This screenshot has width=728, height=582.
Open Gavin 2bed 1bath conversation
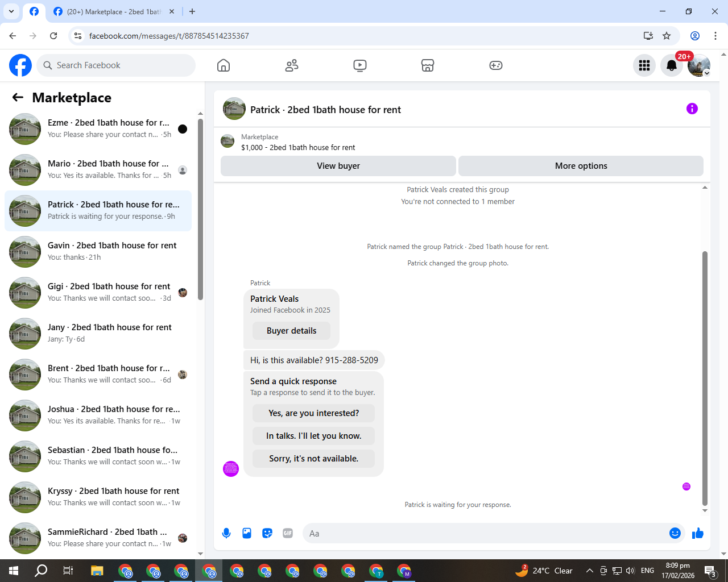tap(98, 252)
